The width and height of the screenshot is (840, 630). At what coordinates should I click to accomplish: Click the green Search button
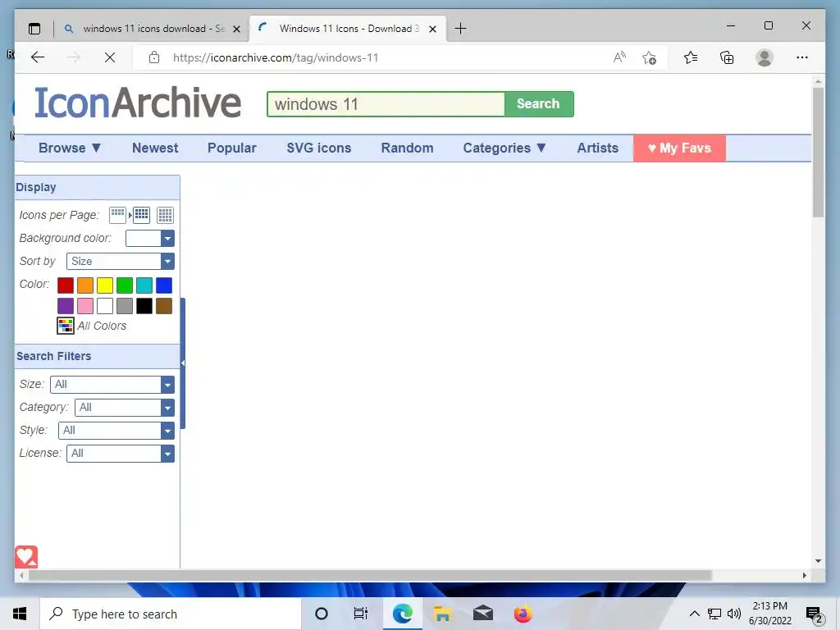click(x=538, y=104)
